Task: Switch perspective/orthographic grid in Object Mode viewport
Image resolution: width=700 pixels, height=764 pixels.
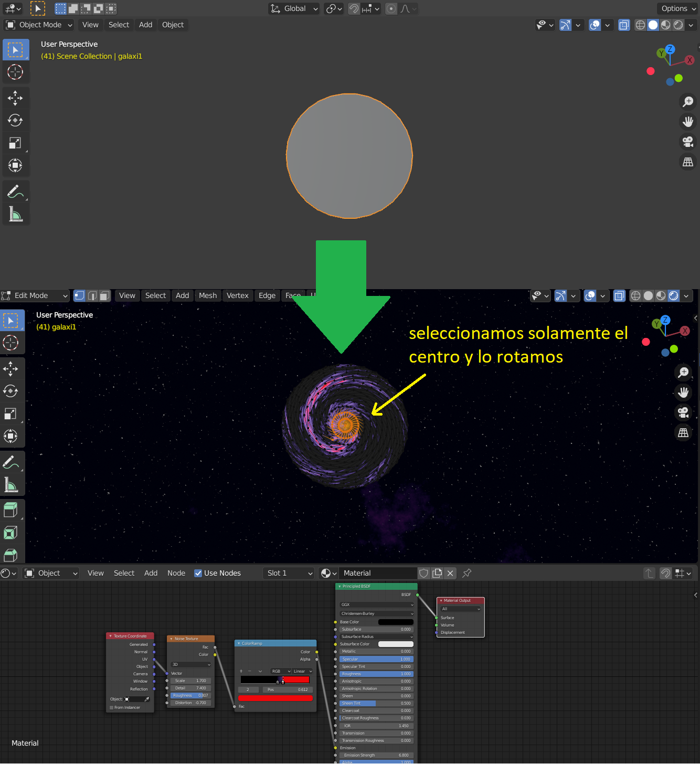Action: (688, 162)
